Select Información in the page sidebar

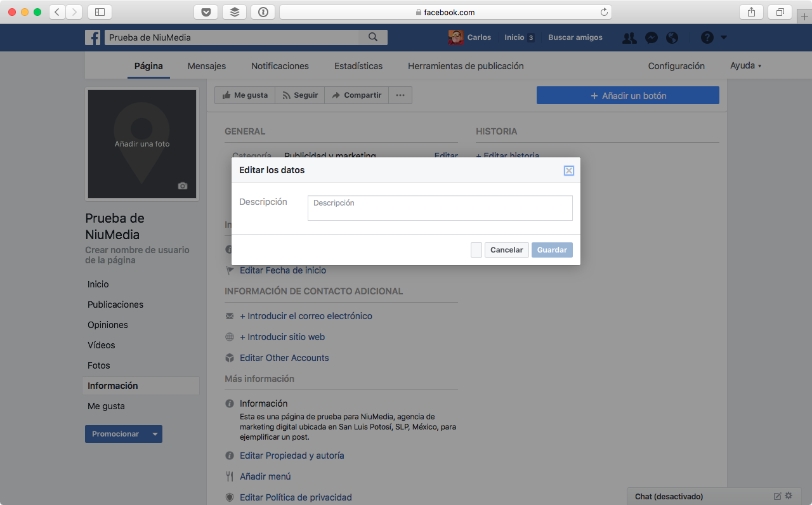coord(141,386)
